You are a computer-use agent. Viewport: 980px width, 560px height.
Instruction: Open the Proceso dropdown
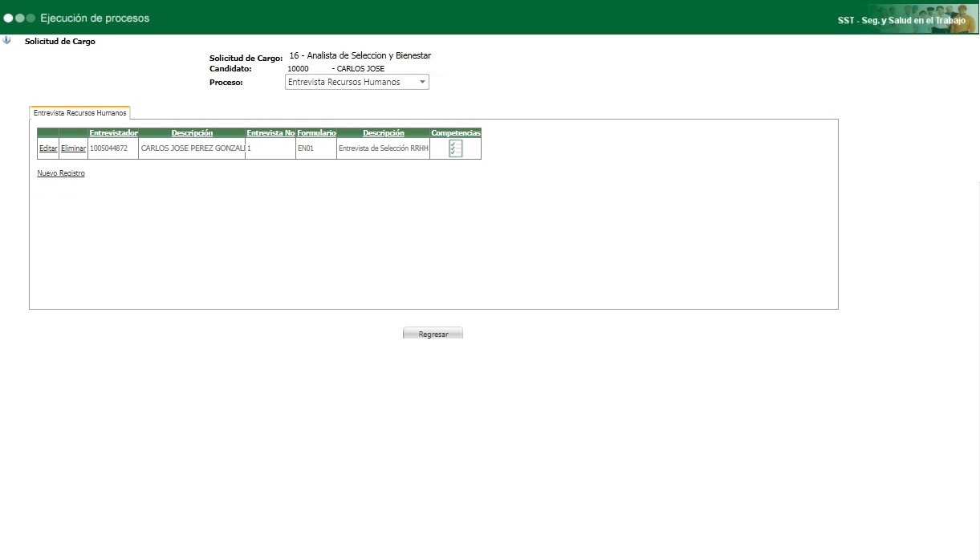pyautogui.click(x=357, y=82)
